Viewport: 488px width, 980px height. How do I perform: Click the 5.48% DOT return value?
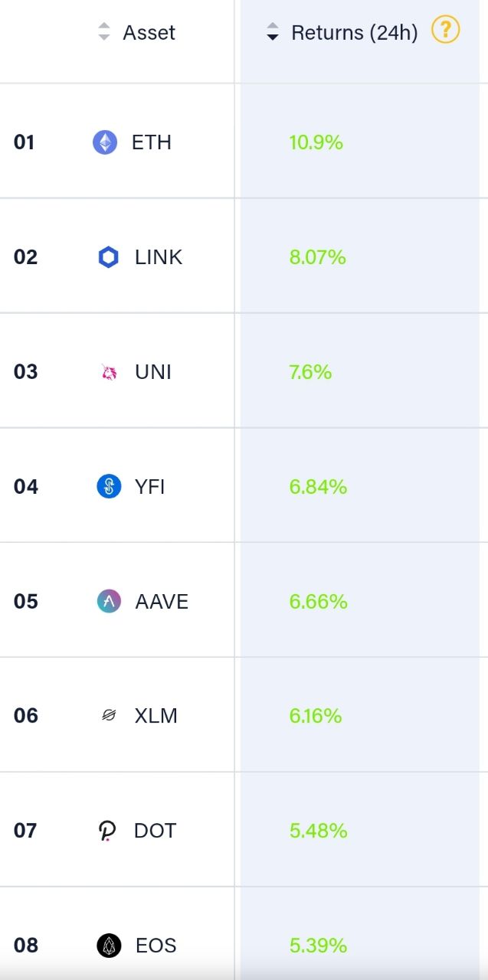pos(318,831)
